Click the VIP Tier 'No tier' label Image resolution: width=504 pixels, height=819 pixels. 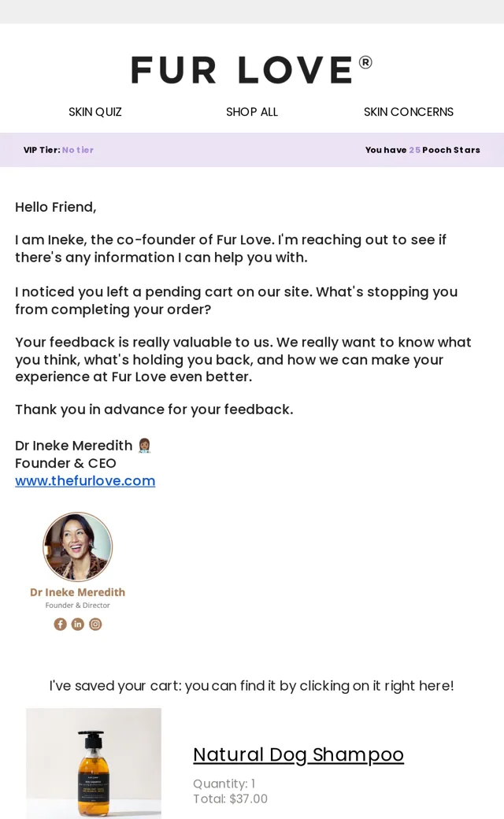click(x=78, y=150)
